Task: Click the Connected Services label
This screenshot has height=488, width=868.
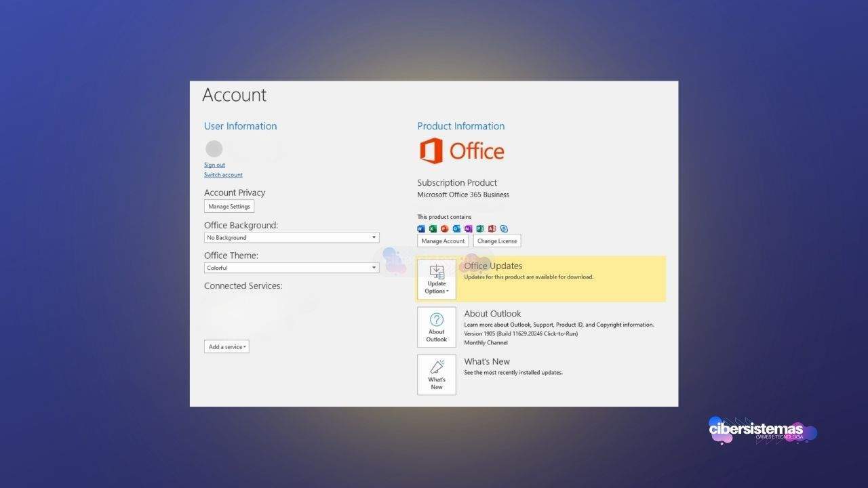Action: click(243, 285)
